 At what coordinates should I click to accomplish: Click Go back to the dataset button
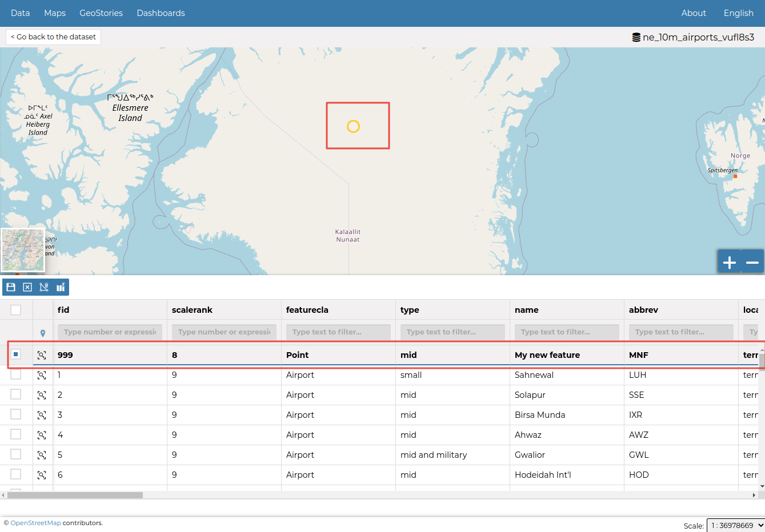54,37
